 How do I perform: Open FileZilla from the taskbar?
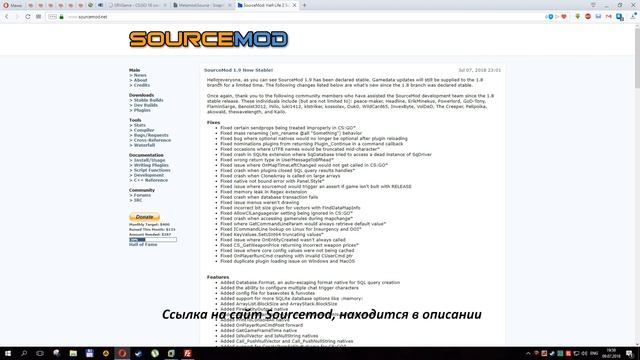(x=187, y=353)
